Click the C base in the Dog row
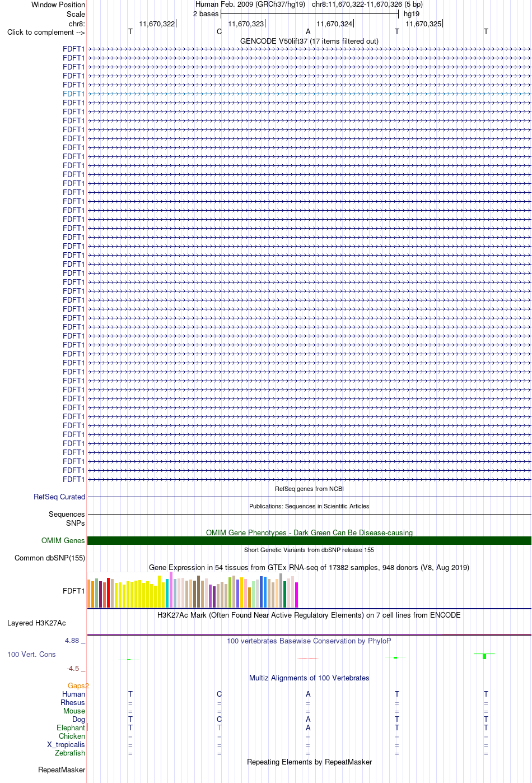The width and height of the screenshot is (532, 783). [219, 719]
